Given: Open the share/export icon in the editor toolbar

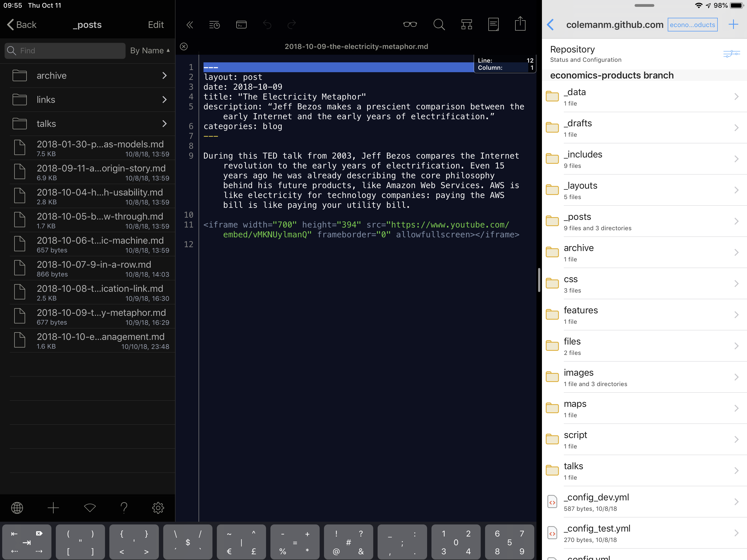Looking at the screenshot, I should (x=520, y=24).
